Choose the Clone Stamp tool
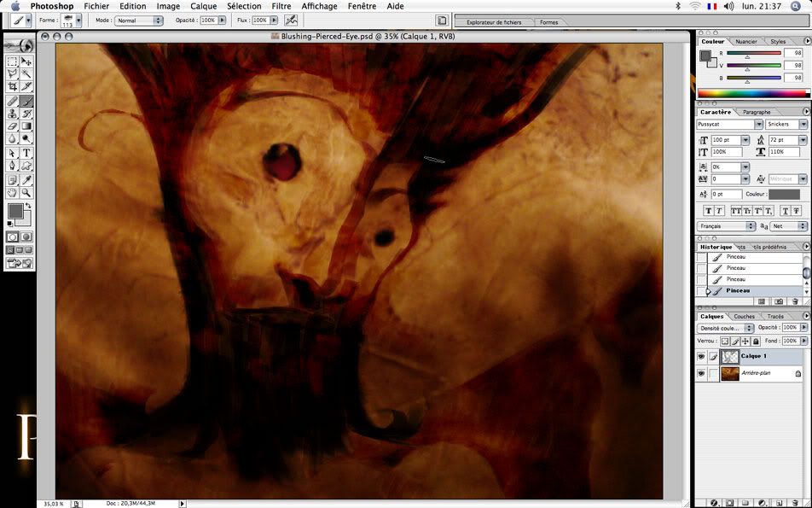Screen dimensions: 812x508 click(12, 114)
